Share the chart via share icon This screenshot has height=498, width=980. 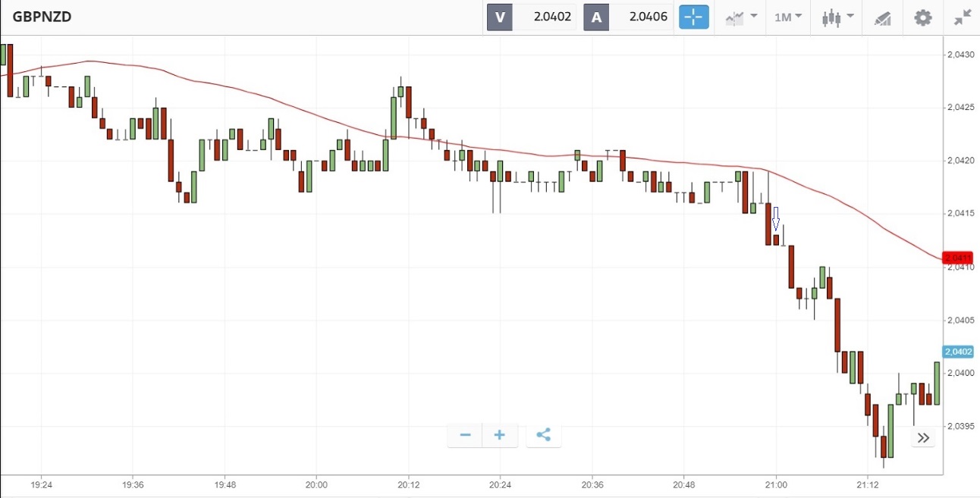[543, 435]
